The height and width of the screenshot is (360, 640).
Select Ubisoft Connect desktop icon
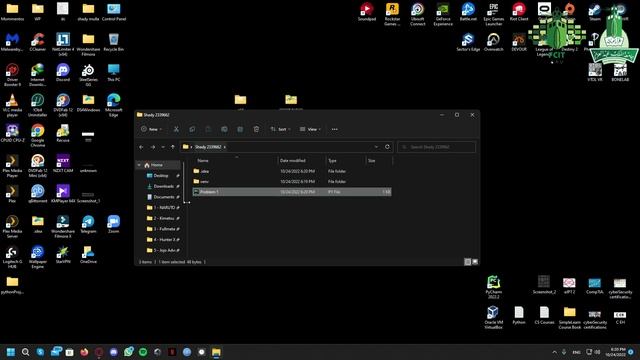pos(417,14)
